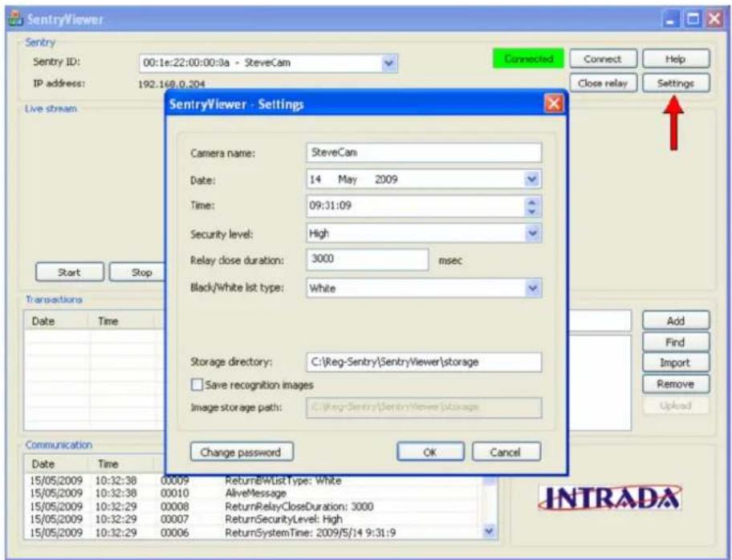Viewport: 732px width, 560px height.
Task: Select row 'ReturnBWListType: White'
Action: [x=254, y=481]
